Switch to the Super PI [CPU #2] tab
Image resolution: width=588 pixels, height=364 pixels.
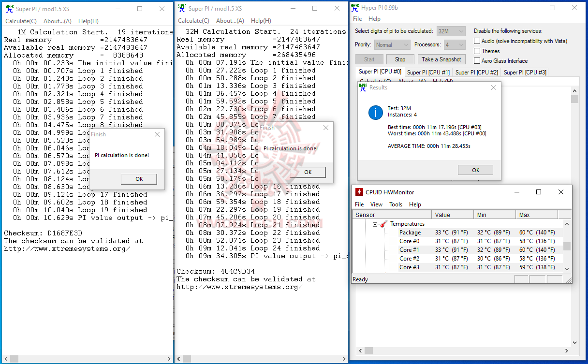click(477, 73)
